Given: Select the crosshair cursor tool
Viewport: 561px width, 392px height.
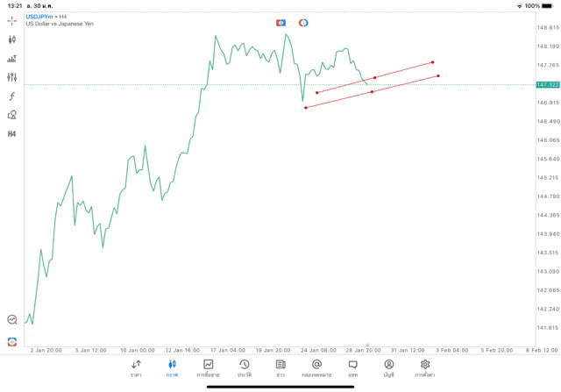Looking at the screenshot, I should coord(11,20).
